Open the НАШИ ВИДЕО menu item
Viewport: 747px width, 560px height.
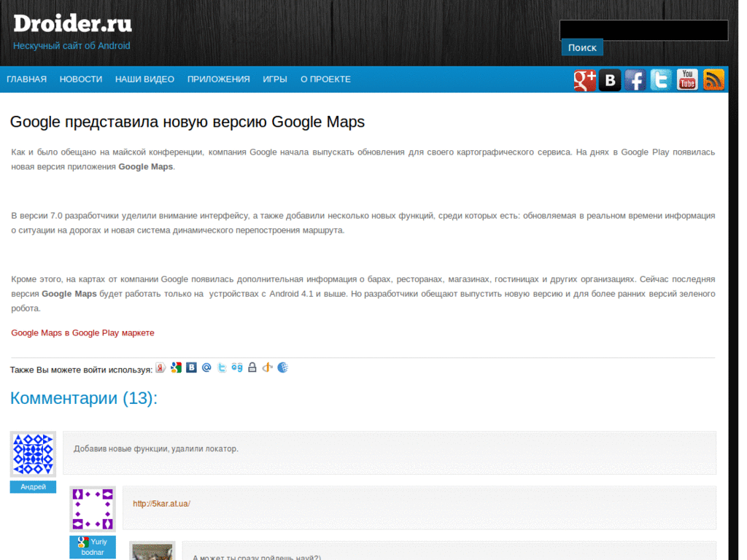coord(145,79)
